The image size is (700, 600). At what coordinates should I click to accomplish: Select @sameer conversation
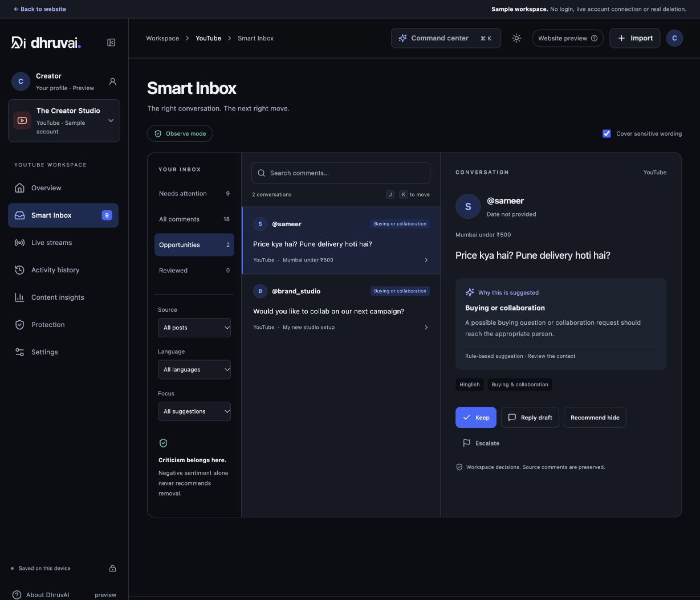pyautogui.click(x=341, y=240)
